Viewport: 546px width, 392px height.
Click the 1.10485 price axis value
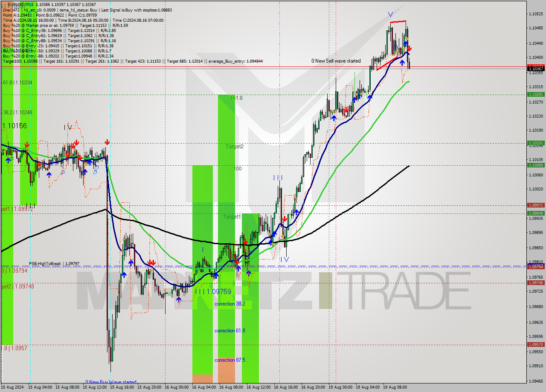536,28
